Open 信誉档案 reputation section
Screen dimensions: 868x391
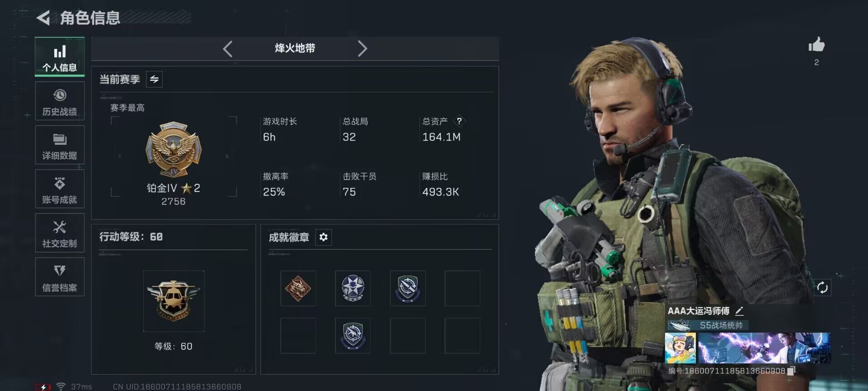coord(60,277)
